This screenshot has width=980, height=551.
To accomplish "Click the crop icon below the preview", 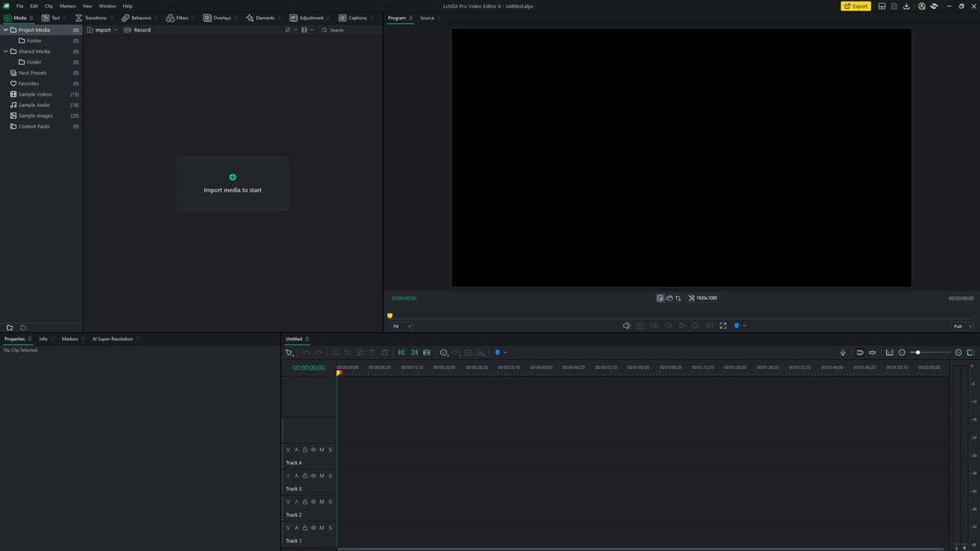I will point(678,298).
